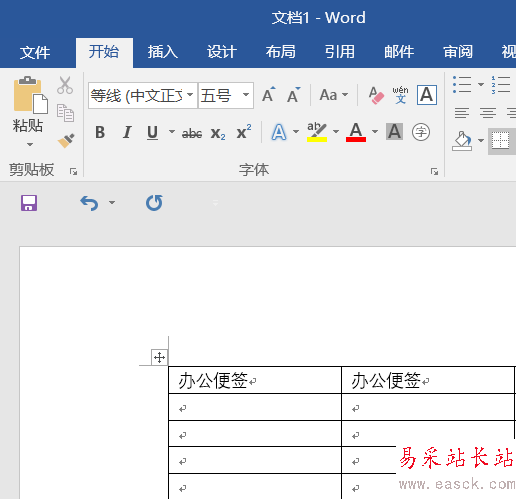This screenshot has width=516, height=499.
Task: Open underline style dropdown arrow
Action: 172,132
